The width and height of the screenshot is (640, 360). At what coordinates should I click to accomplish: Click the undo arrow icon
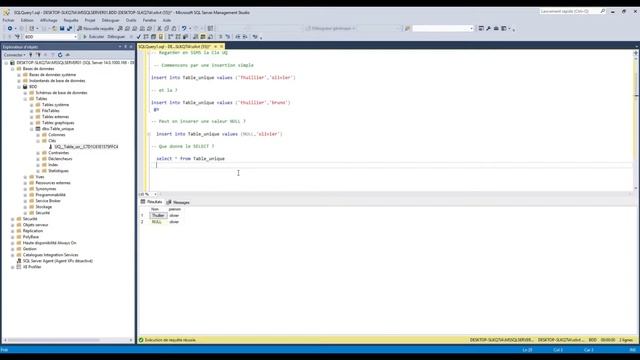tap(184, 29)
